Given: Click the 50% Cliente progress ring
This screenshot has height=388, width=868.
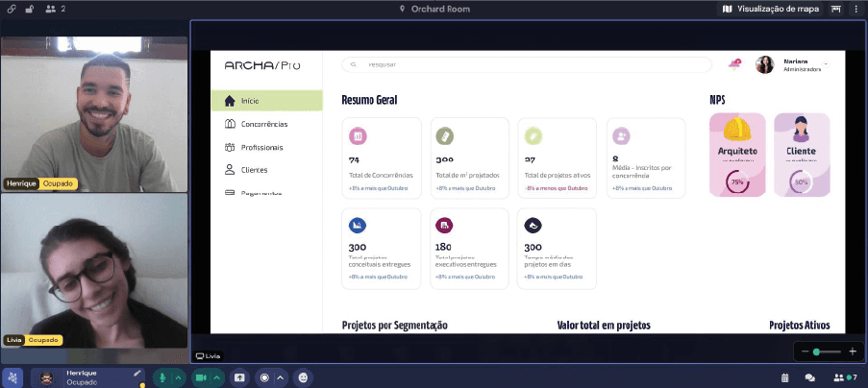Looking at the screenshot, I should 801,182.
